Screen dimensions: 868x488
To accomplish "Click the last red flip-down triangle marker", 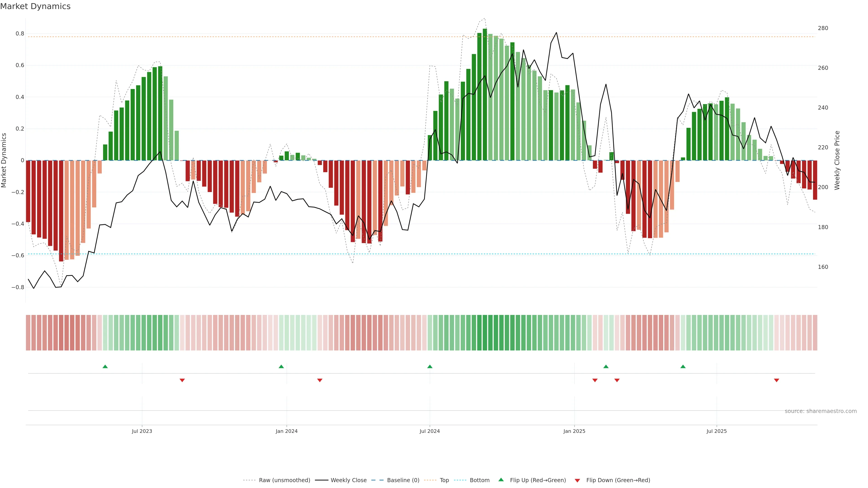I will point(776,380).
